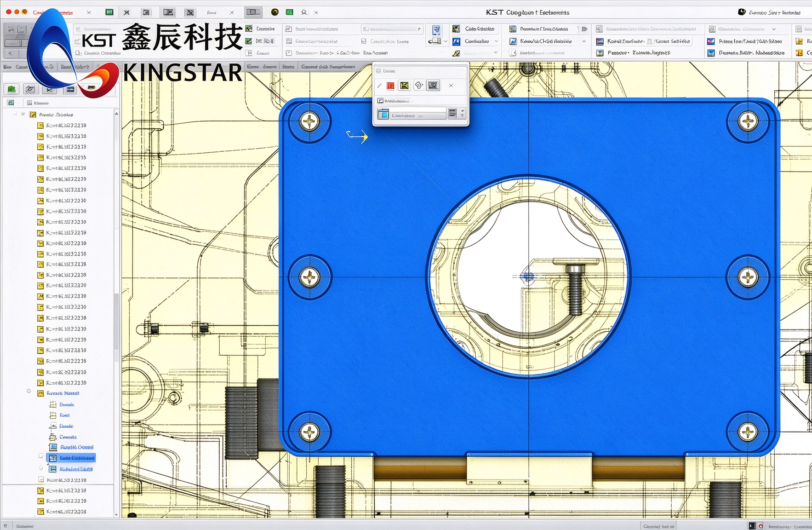This screenshot has height=530, width=812.
Task: Click the stepper arrows in floating dialog
Action: point(462,113)
